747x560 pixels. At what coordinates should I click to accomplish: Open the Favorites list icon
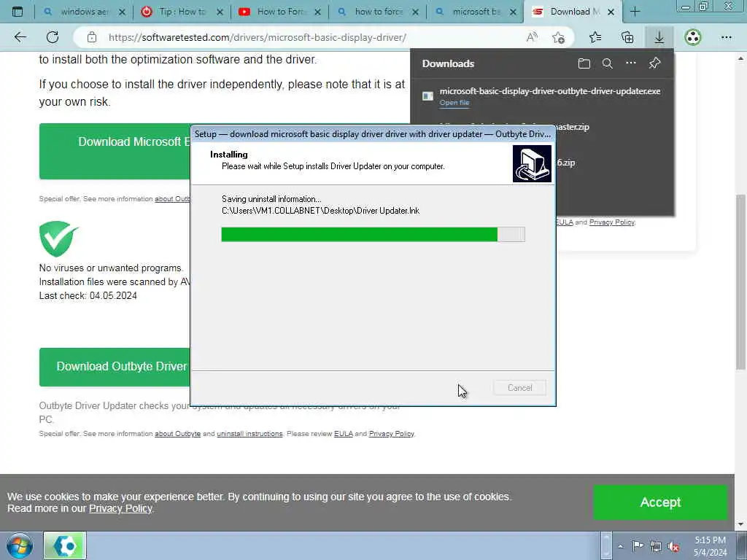pos(595,37)
